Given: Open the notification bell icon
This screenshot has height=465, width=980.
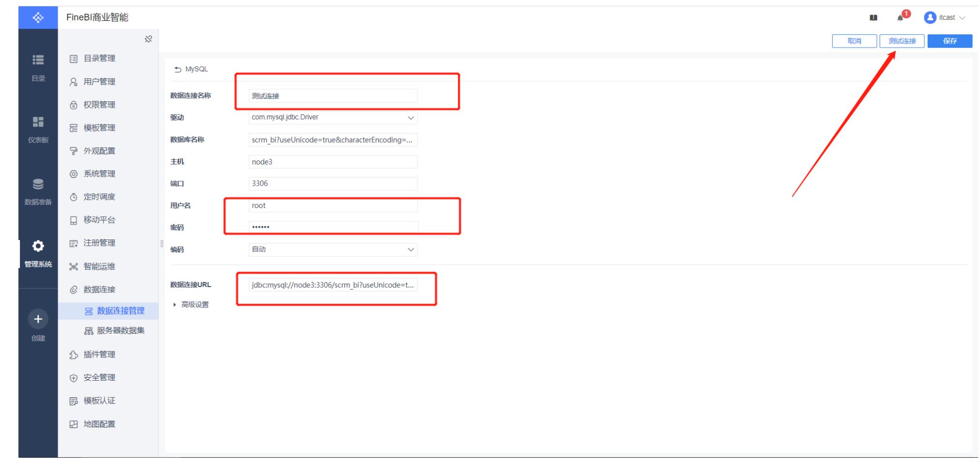Looking at the screenshot, I should coord(901,17).
